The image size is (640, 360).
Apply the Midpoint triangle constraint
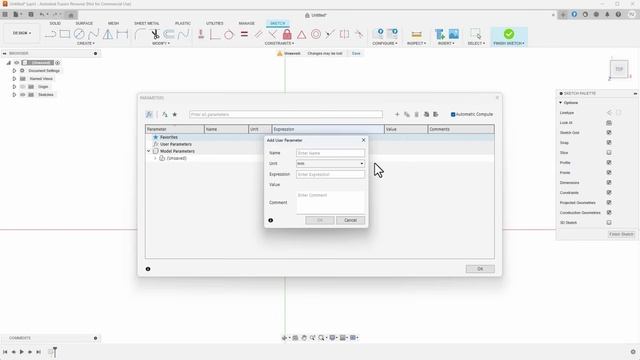tap(301, 34)
